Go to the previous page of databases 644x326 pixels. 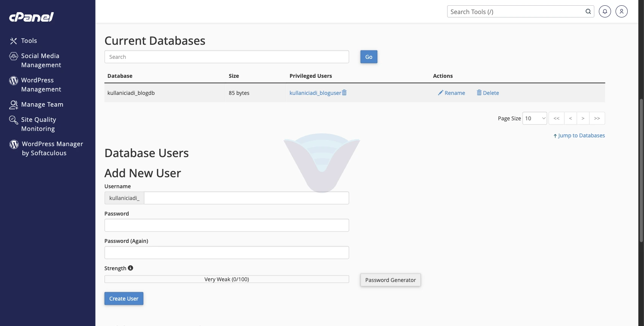click(x=570, y=118)
